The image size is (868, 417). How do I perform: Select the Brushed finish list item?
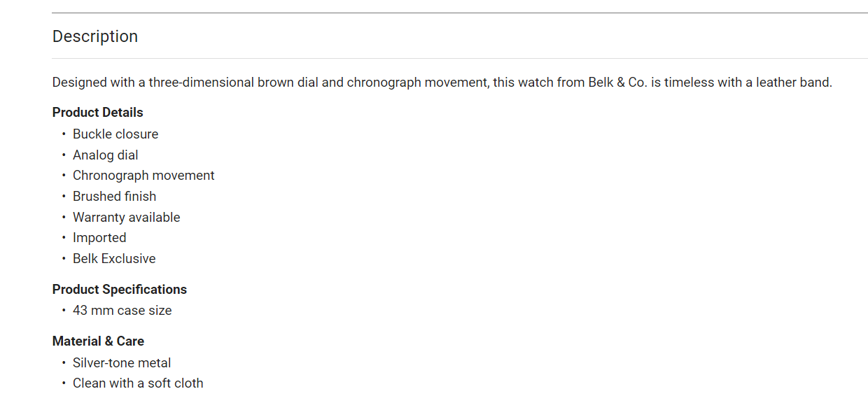114,197
